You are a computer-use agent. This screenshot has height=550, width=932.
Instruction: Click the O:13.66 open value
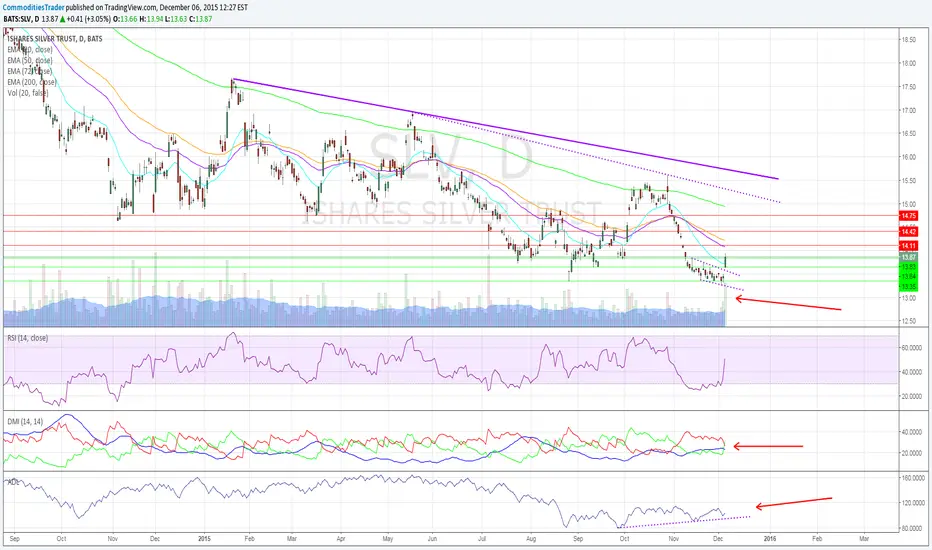click(x=127, y=19)
